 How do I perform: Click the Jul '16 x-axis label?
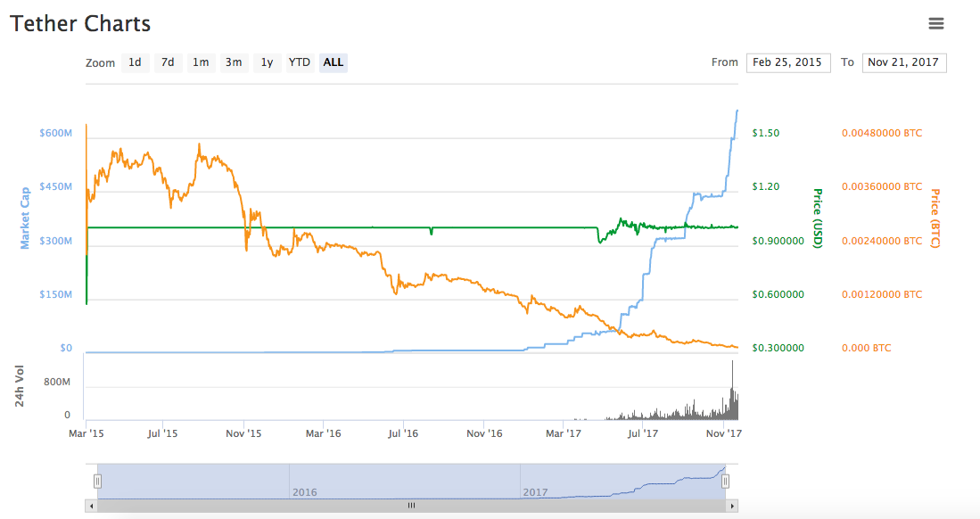pyautogui.click(x=403, y=433)
